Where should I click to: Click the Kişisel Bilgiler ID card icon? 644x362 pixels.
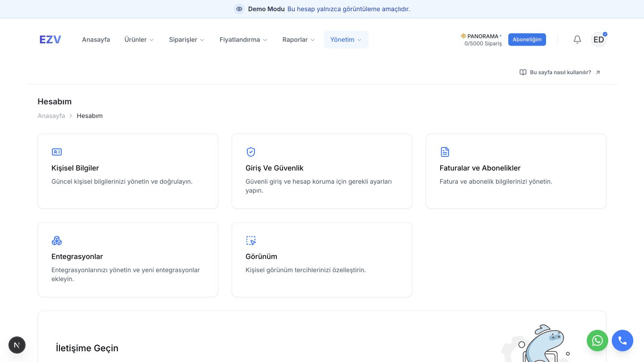(57, 152)
